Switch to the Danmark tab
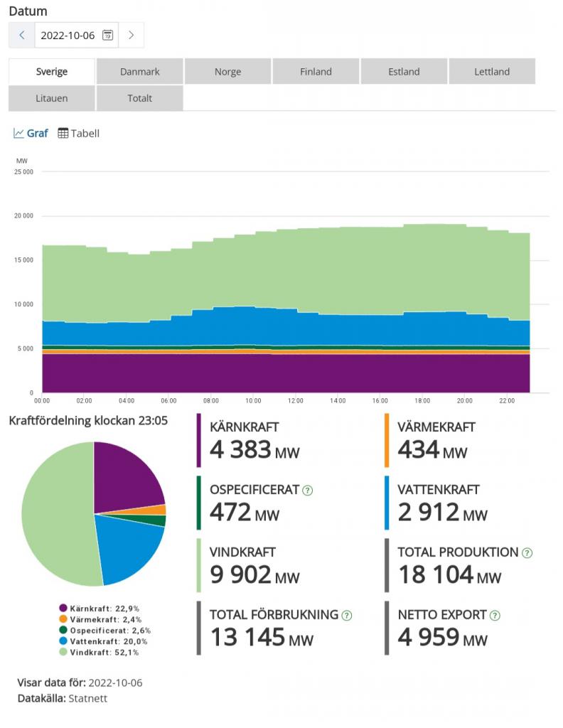Viewport: 563px width, 728px height. coord(140,72)
